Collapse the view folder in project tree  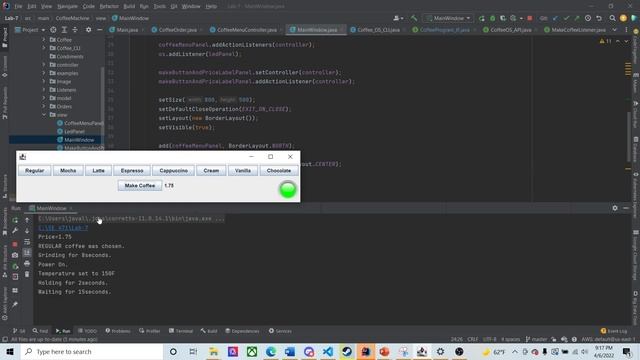coord(44,115)
